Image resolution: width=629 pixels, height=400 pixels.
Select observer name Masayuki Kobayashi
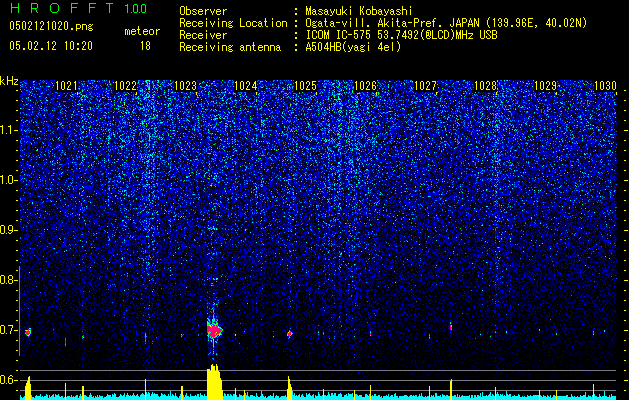(359, 11)
